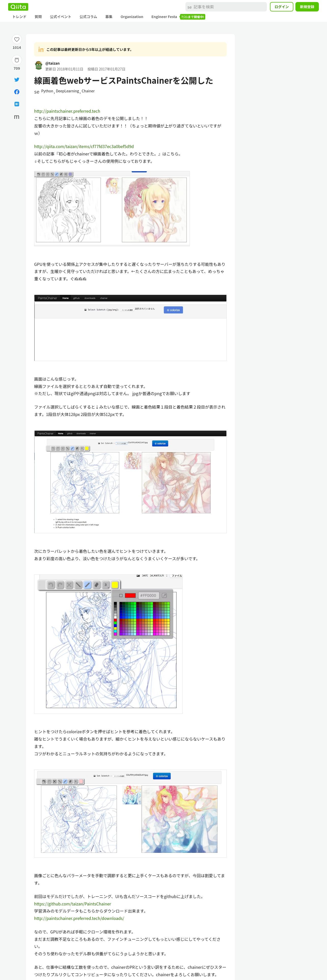Select the Python tag

(x=47, y=91)
